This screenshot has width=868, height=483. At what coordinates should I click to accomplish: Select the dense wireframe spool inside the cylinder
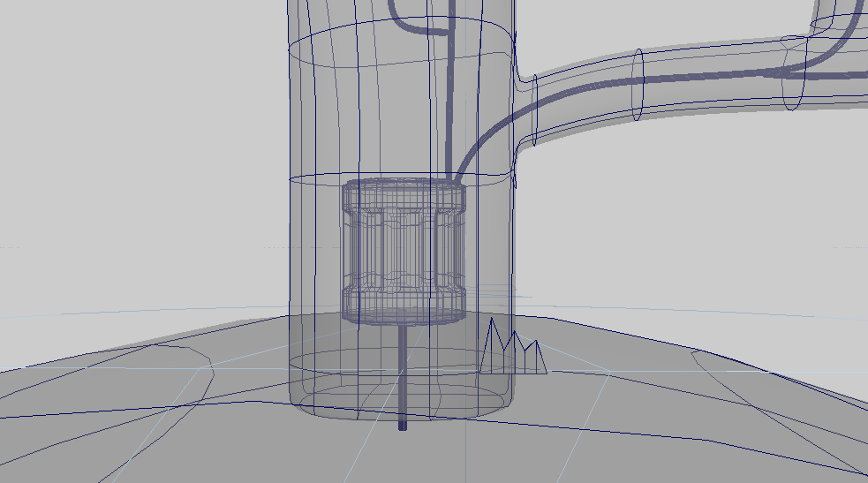coord(403,252)
